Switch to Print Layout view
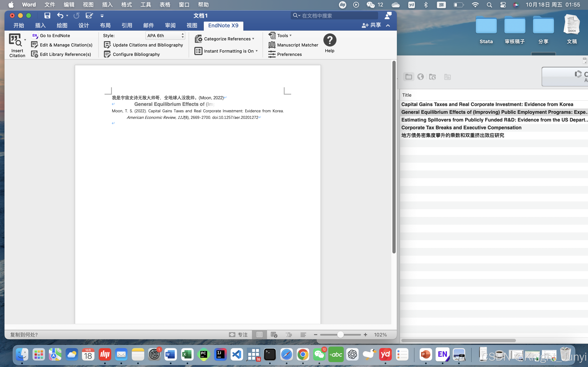Image resolution: width=588 pixels, height=367 pixels. click(x=259, y=335)
